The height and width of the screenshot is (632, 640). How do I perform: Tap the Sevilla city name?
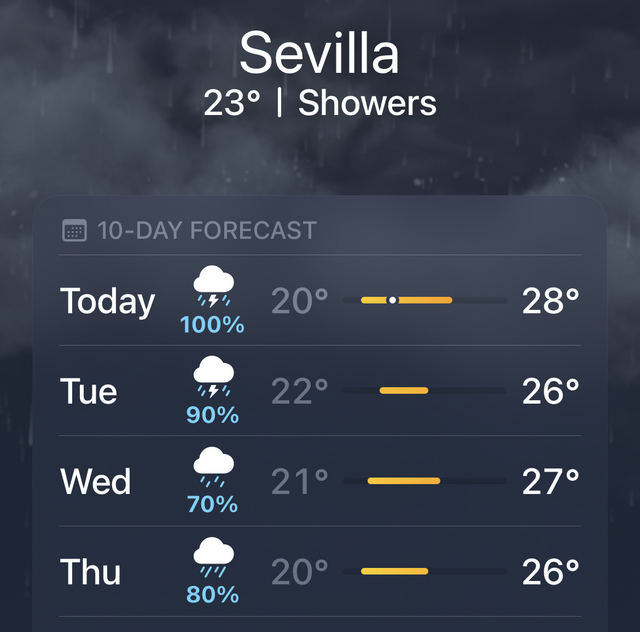[x=320, y=53]
